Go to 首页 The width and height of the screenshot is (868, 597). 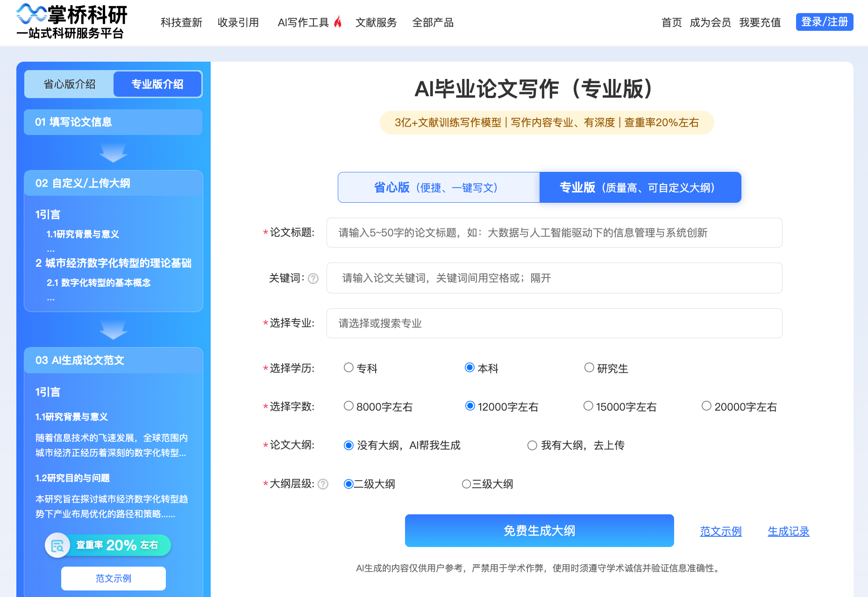(672, 22)
